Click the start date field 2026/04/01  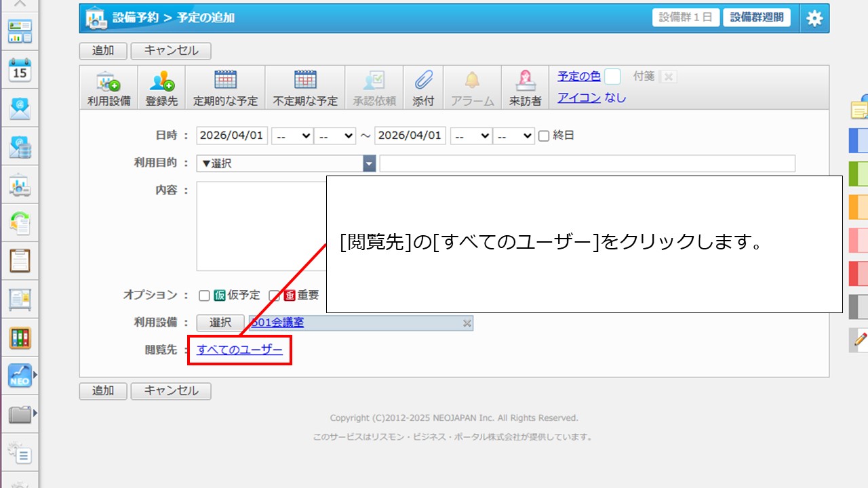pos(232,136)
